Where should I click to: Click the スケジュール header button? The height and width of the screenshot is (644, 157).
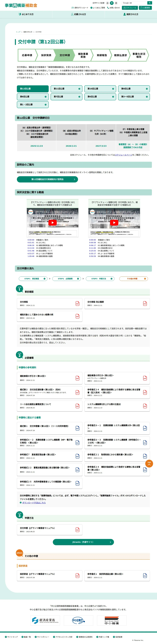130,8
